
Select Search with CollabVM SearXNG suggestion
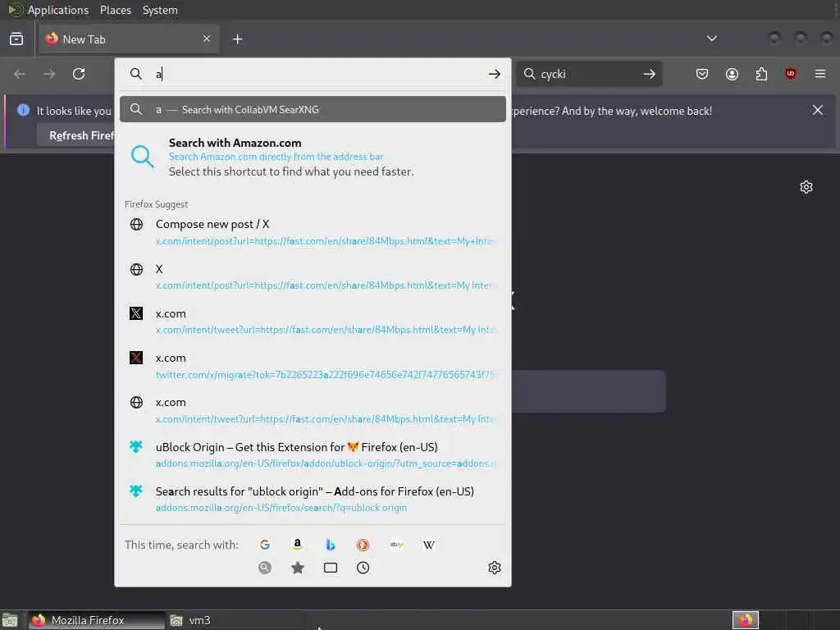point(313,109)
